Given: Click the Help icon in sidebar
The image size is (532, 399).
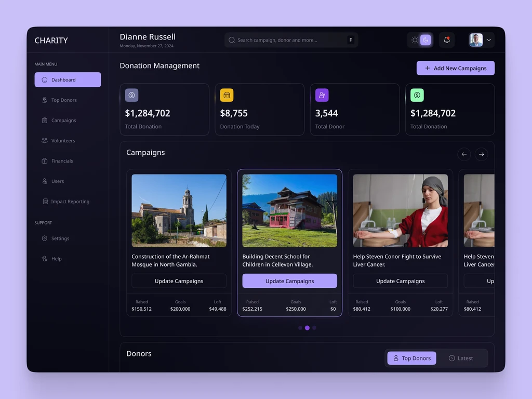Looking at the screenshot, I should coord(45,259).
